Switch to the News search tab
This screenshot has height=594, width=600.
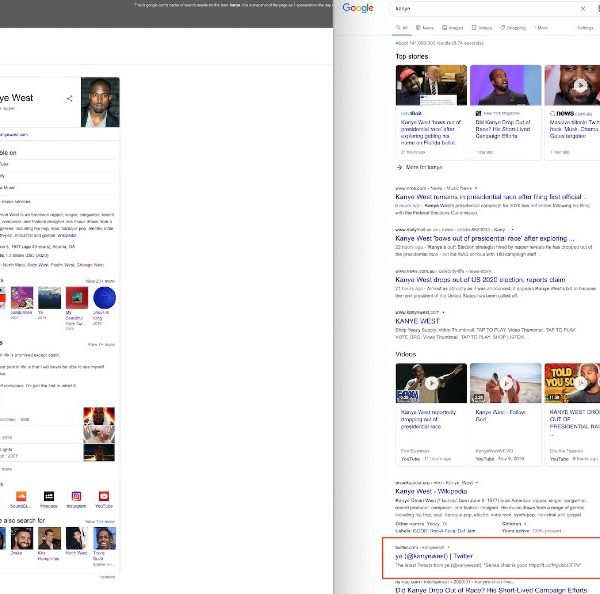[x=425, y=28]
